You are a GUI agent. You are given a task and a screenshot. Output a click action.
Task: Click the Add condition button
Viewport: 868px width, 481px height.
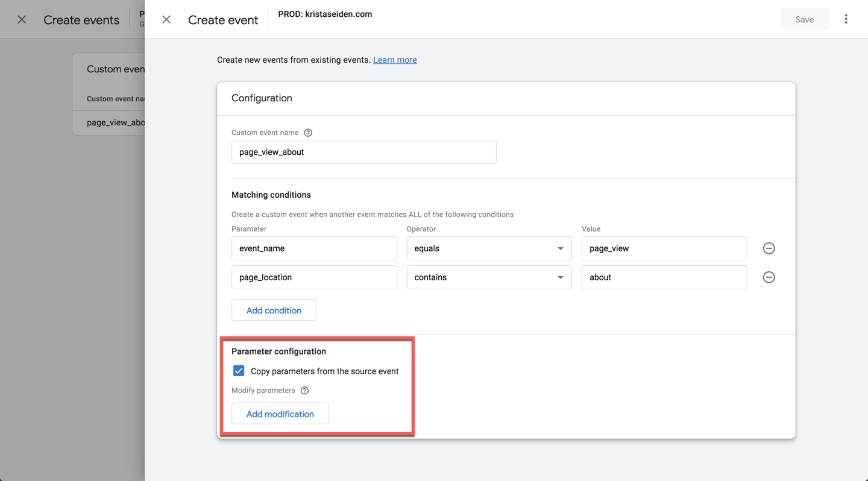point(274,310)
